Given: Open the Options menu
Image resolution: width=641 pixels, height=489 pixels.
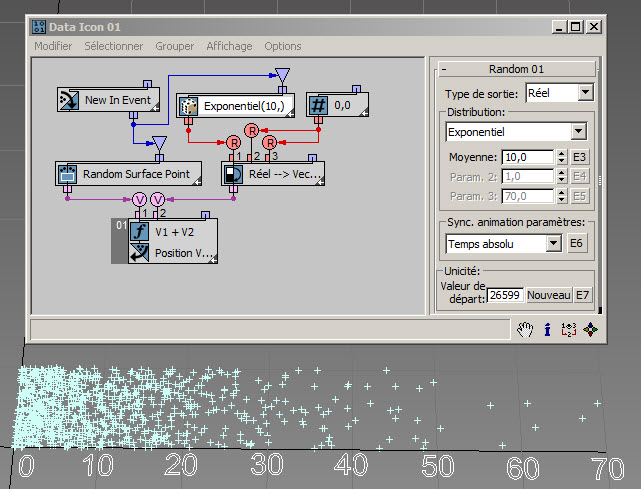Looking at the screenshot, I should 283,46.
